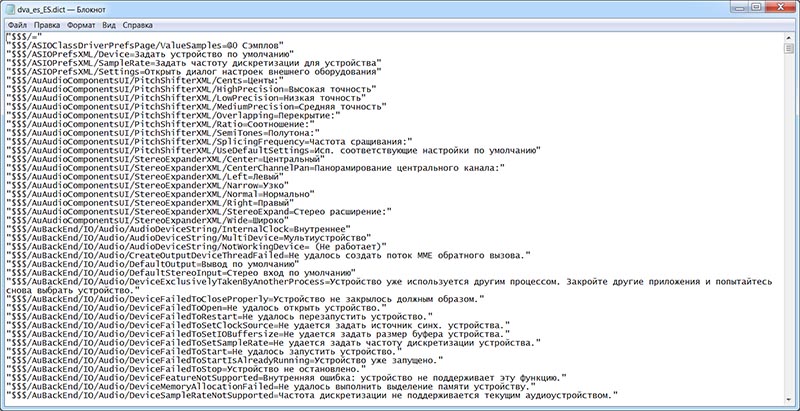Click the wrapped line снова выбрать устройство

point(73,292)
